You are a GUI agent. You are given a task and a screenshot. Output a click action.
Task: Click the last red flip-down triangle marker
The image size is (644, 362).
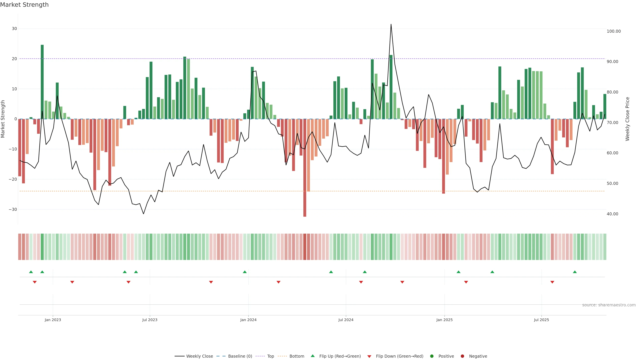click(552, 282)
